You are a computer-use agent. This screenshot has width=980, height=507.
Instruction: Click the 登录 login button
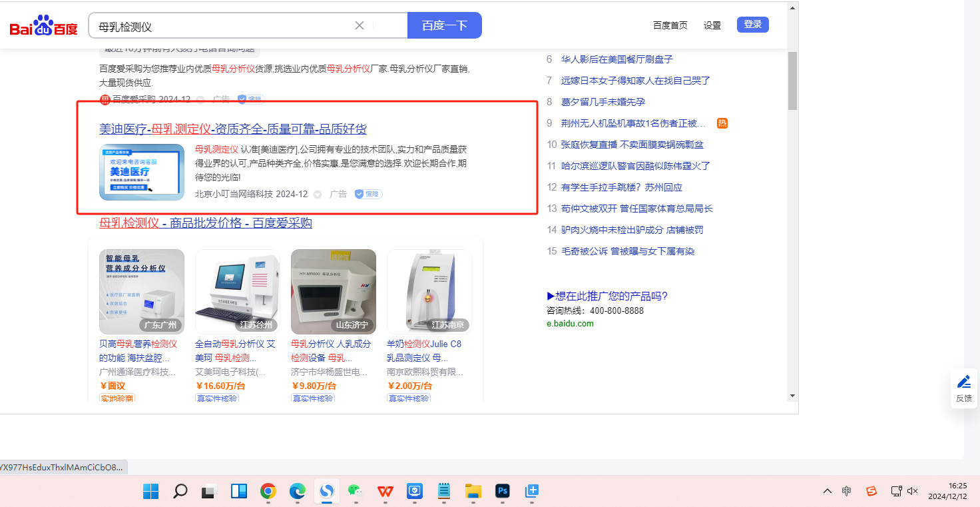(x=753, y=25)
